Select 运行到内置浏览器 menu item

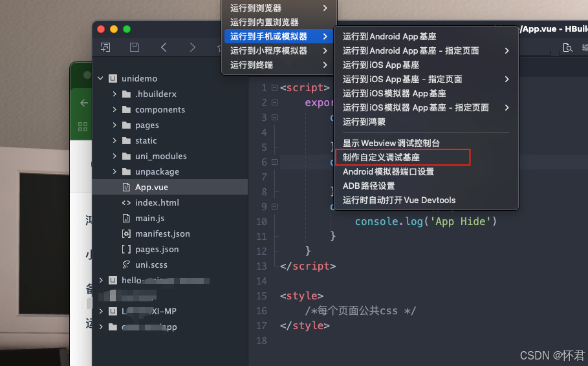point(279,22)
